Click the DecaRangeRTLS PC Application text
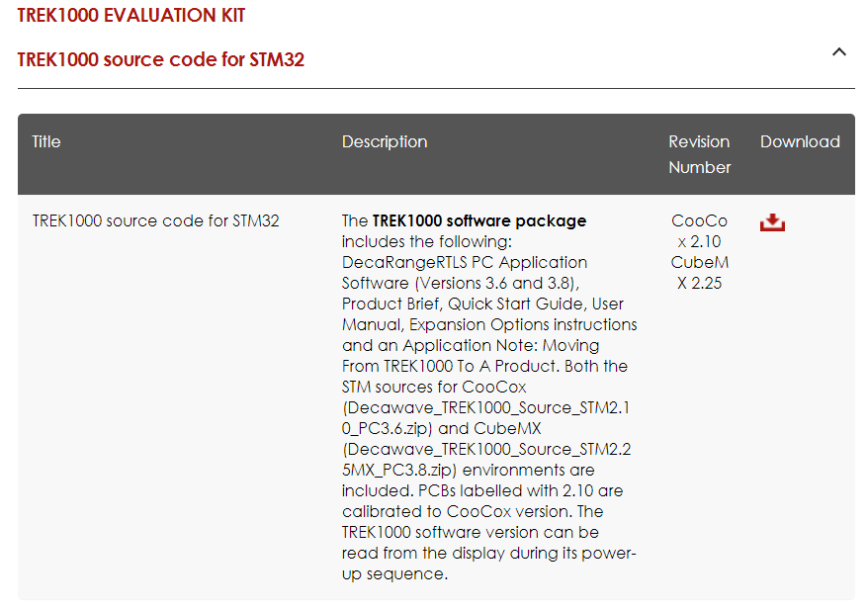This screenshot has width=868, height=611. coord(465,262)
